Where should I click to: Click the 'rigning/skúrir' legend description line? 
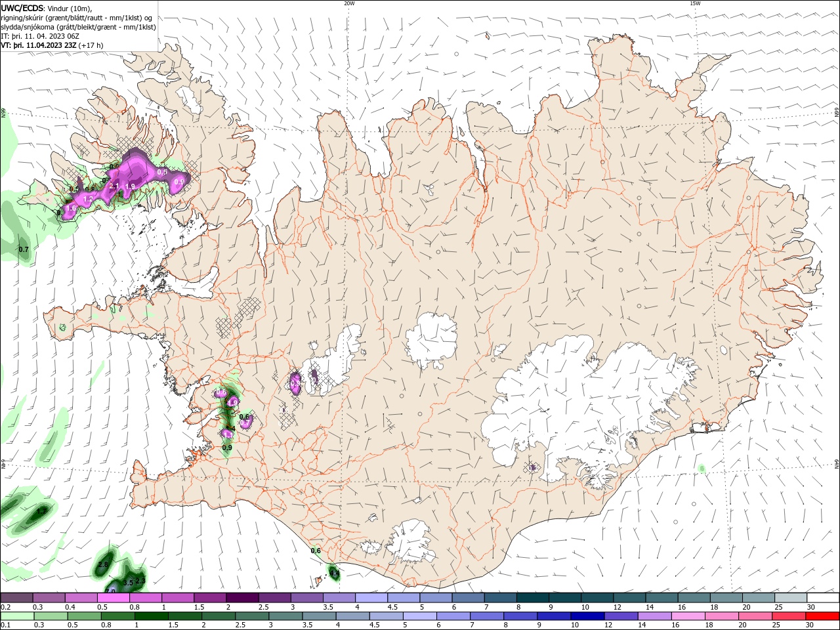(x=76, y=18)
